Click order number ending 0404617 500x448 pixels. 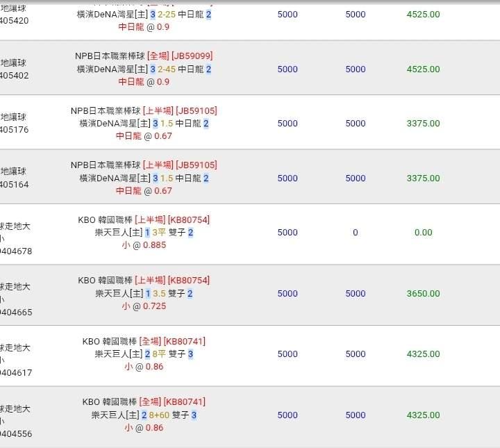16,373
